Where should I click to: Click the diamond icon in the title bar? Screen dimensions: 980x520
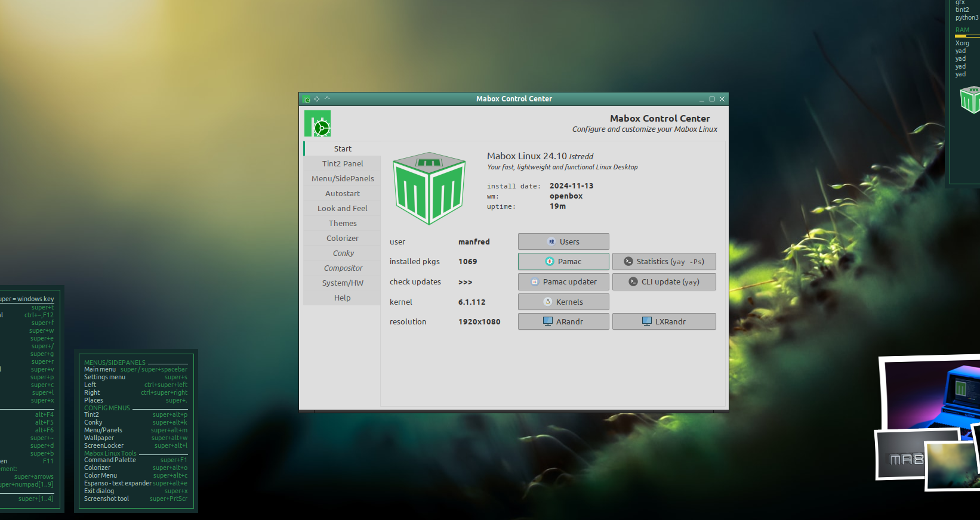coord(317,99)
